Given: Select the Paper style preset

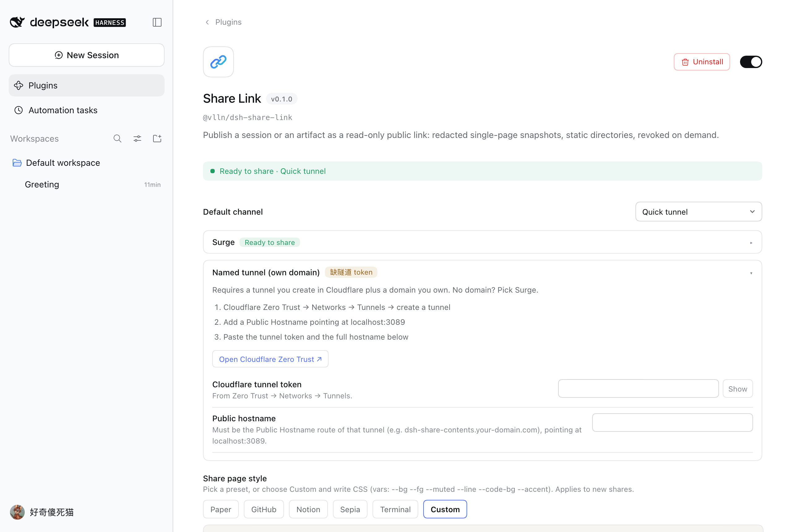Looking at the screenshot, I should tap(221, 509).
